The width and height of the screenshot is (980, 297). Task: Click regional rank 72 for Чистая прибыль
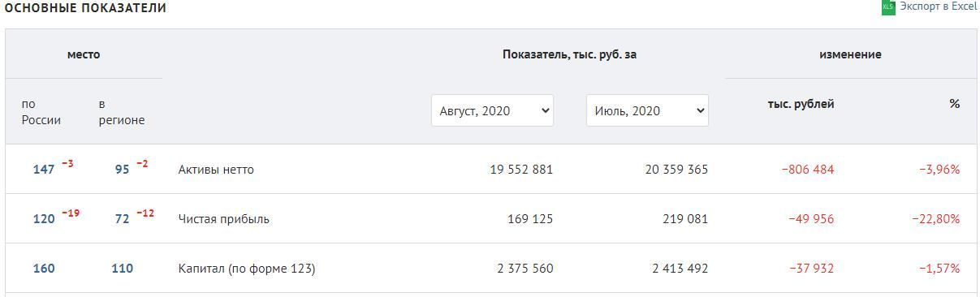[122, 219]
